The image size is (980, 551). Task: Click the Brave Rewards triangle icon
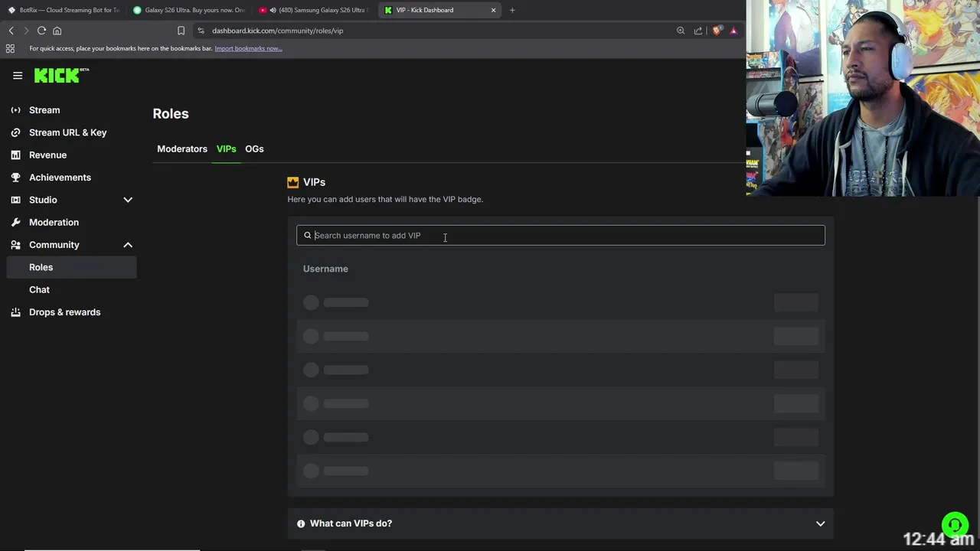click(x=733, y=31)
